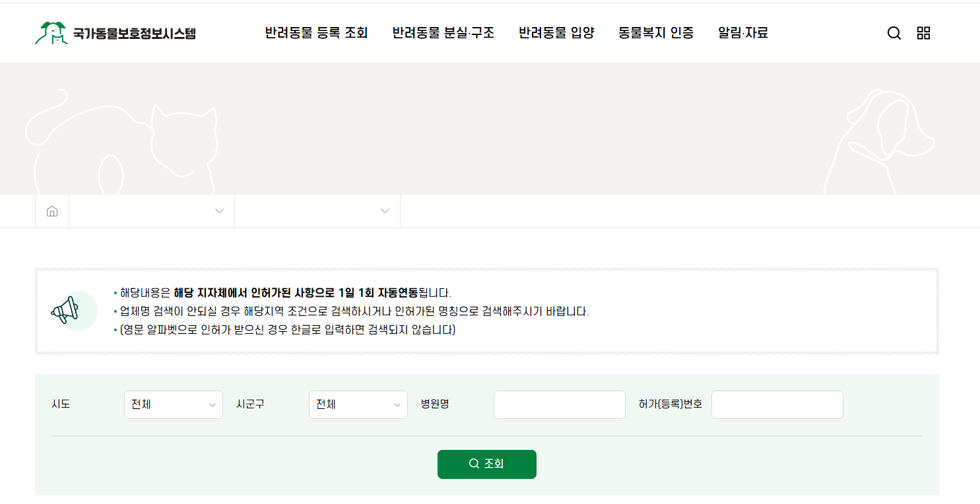
Task: Click notice line about 1일 1회 자동연동
Action: coord(285,293)
